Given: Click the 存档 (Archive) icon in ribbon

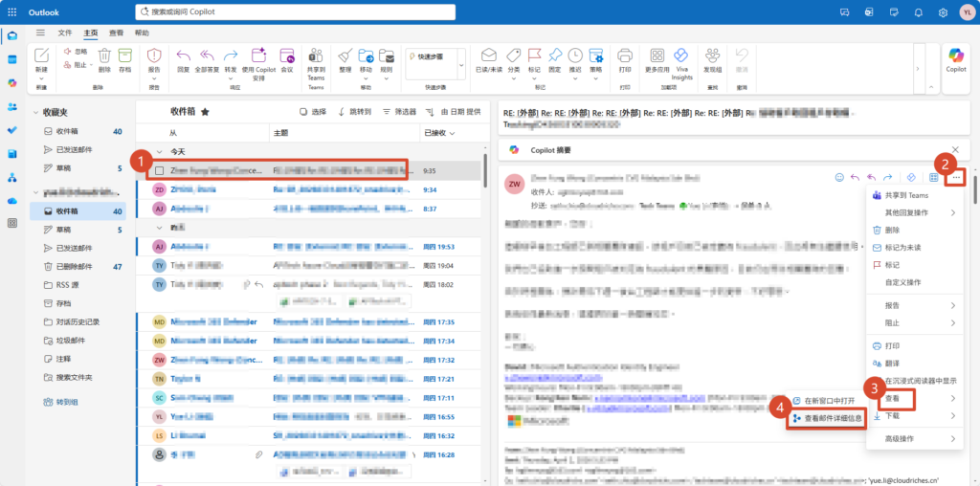Looking at the screenshot, I should (x=125, y=55).
